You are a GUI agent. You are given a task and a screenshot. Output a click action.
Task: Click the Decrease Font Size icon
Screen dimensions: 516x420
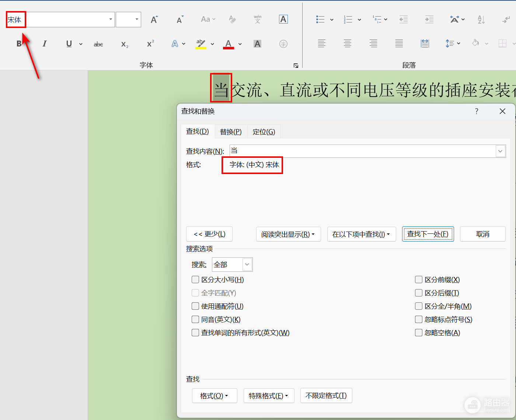(x=179, y=20)
